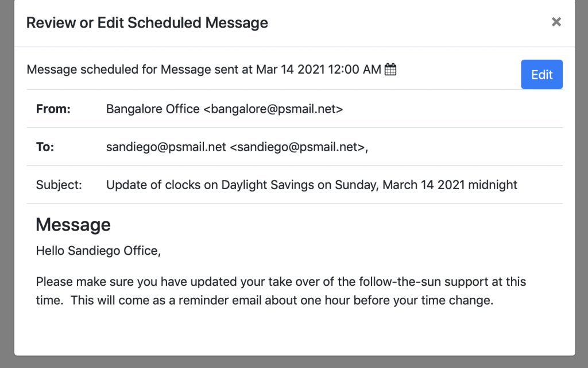588x368 pixels.
Task: Click the 'Message scheduled for' text
Action: 92,70
